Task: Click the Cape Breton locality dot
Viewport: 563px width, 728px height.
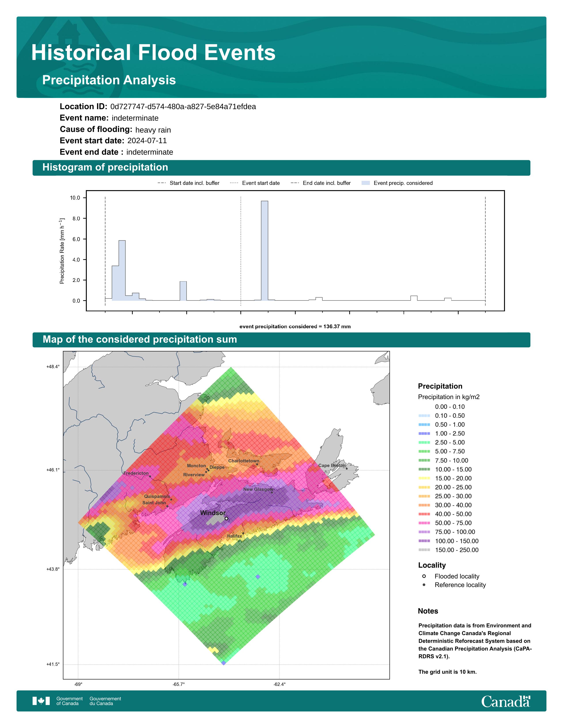Action: click(x=347, y=469)
